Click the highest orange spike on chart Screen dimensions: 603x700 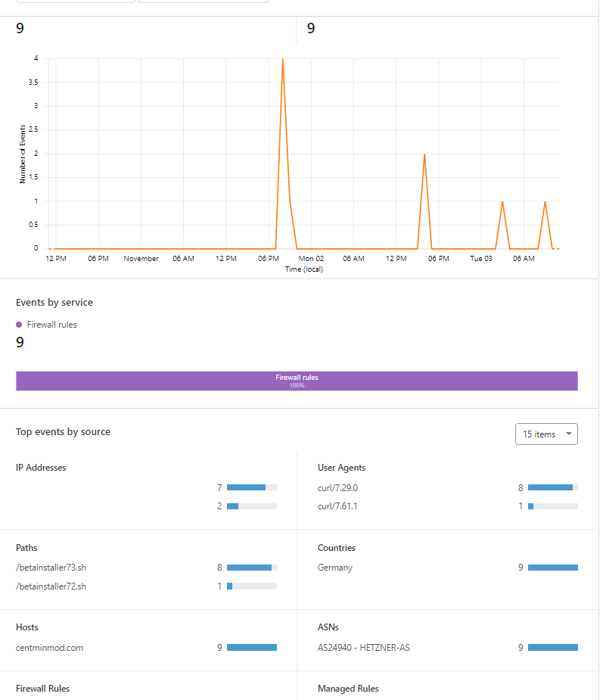pyautogui.click(x=282, y=59)
